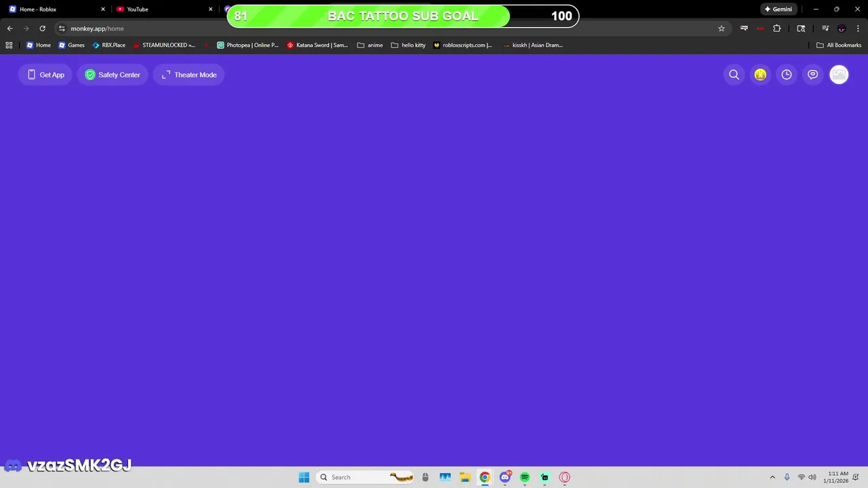Expand the anime bookmarks folder
Screen dimensions: 868x488
point(370,45)
